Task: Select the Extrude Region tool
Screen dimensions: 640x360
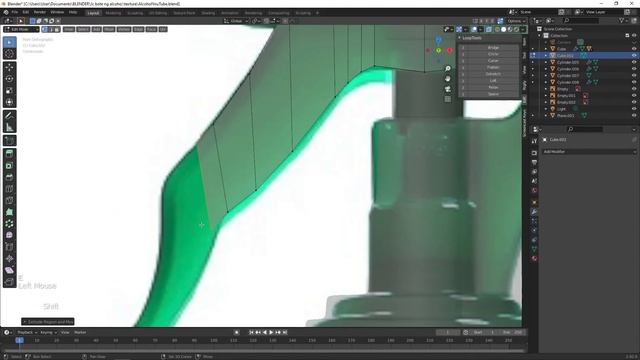Action: 9,154
